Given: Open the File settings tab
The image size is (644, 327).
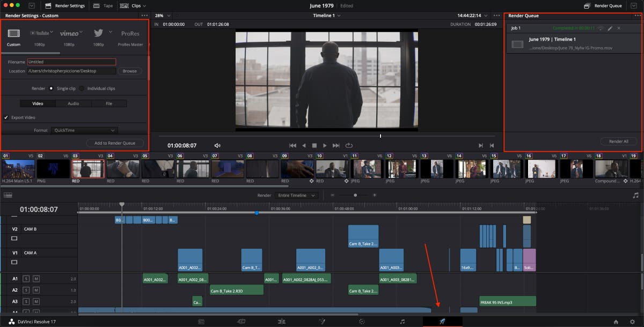Looking at the screenshot, I should click(x=109, y=103).
